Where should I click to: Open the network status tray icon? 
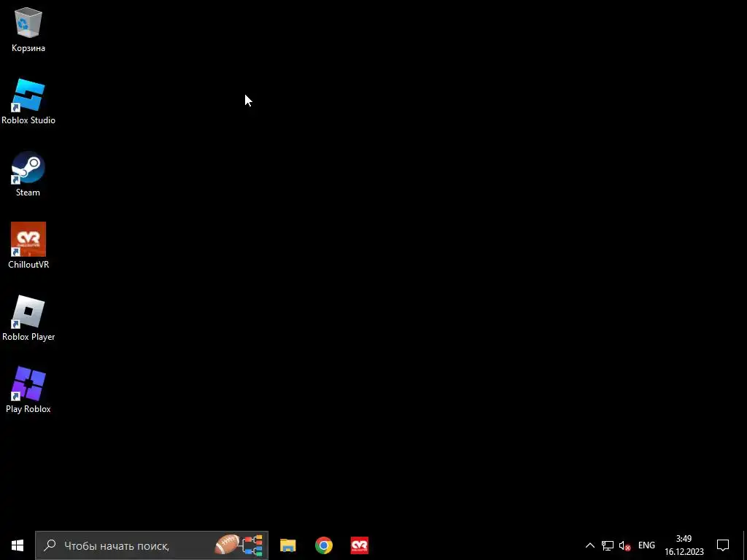(608, 545)
